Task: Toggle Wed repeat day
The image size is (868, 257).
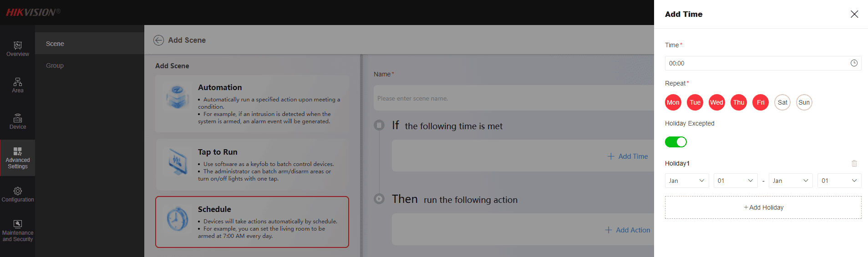Action: [x=717, y=102]
